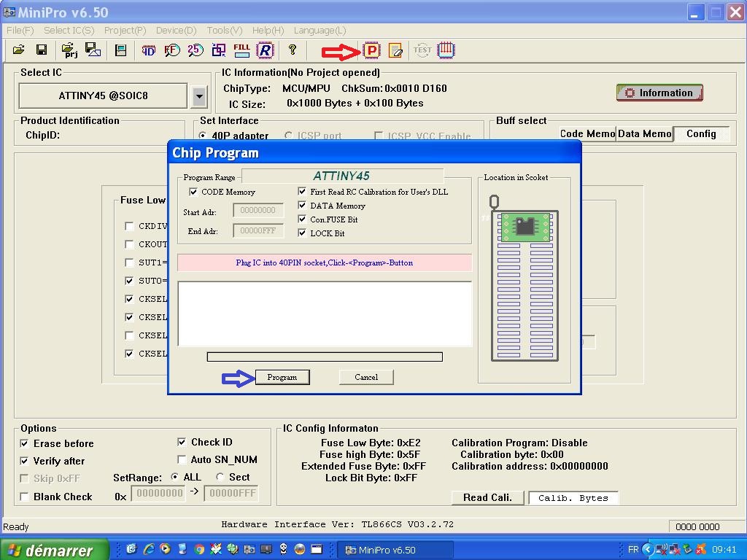Click the End Adr address field

pyautogui.click(x=258, y=230)
